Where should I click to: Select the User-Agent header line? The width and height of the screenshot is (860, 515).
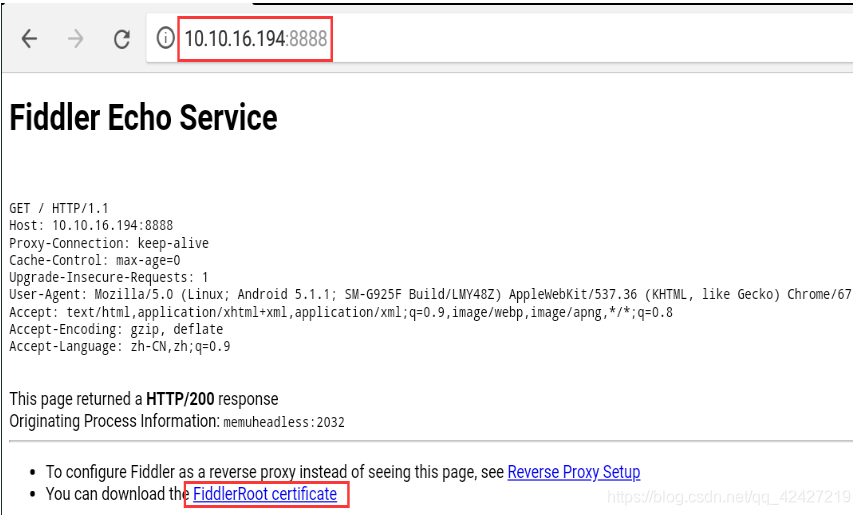(x=431, y=295)
